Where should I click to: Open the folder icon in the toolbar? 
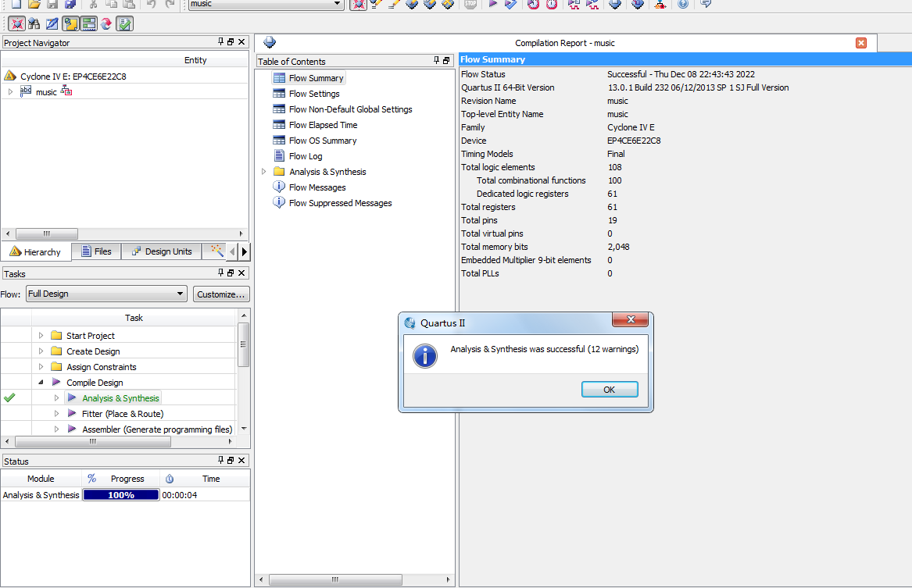click(x=34, y=4)
